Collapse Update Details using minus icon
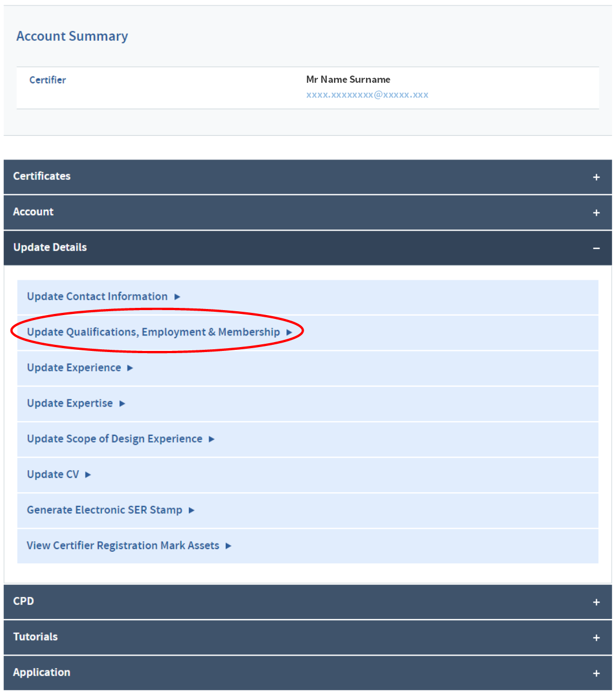Screen dimensions: 616x698 [x=596, y=249]
